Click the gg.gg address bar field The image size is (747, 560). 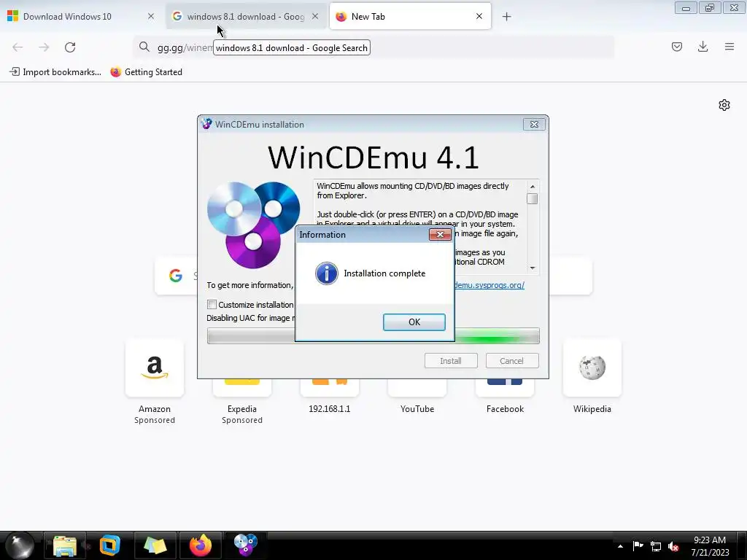click(374, 47)
